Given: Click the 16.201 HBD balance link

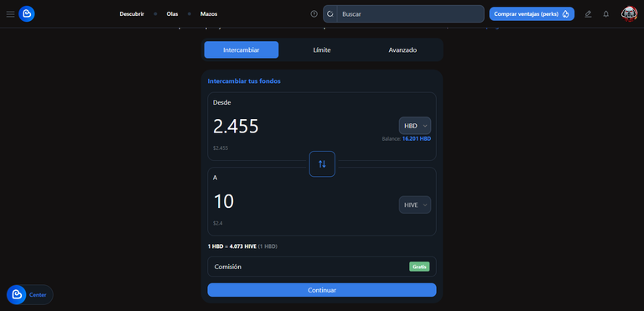Looking at the screenshot, I should tap(417, 139).
